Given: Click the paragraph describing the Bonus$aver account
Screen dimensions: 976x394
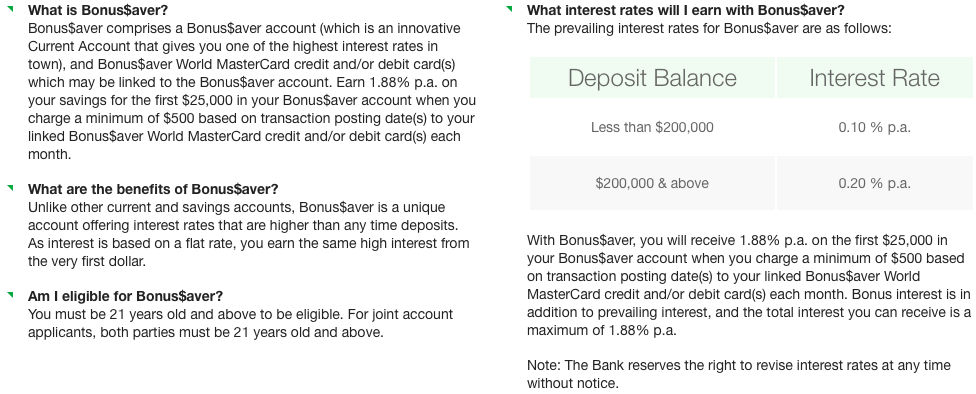Looking at the screenshot, I should tap(252, 91).
